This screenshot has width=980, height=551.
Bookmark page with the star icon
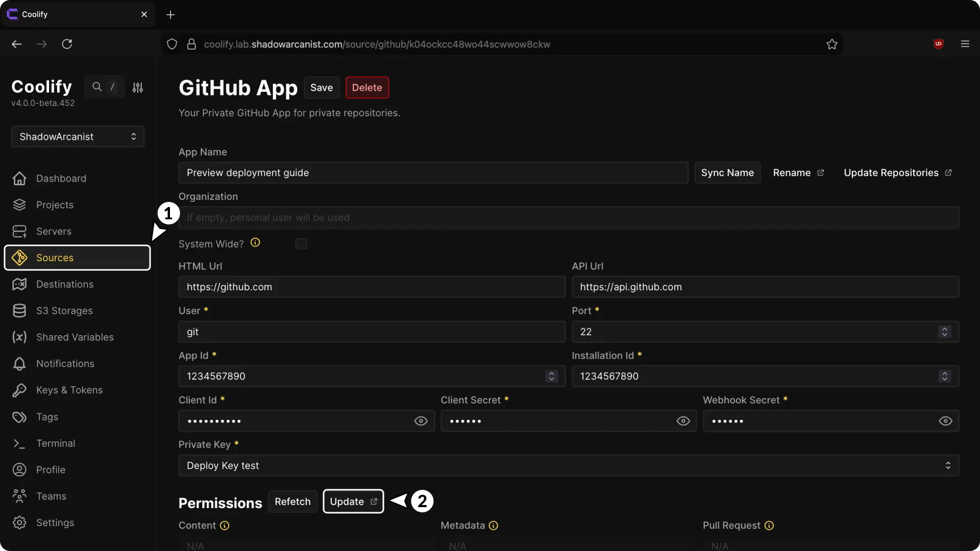tap(832, 44)
